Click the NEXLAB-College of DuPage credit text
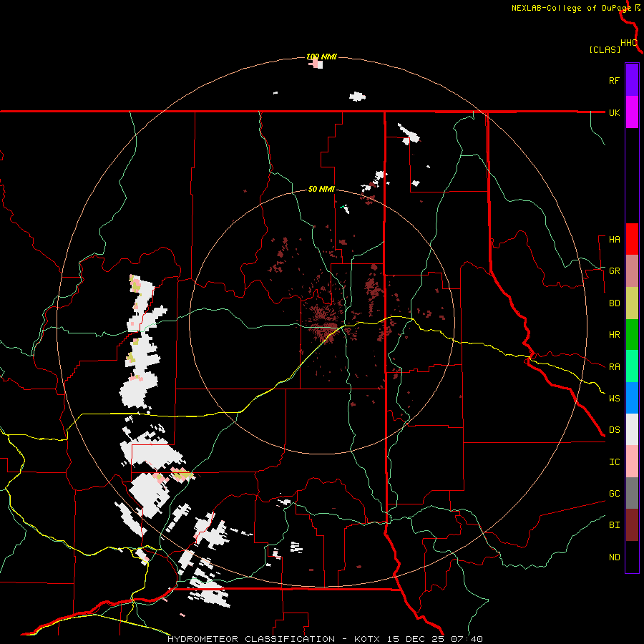Screen dimensions: 644x644 [571, 8]
